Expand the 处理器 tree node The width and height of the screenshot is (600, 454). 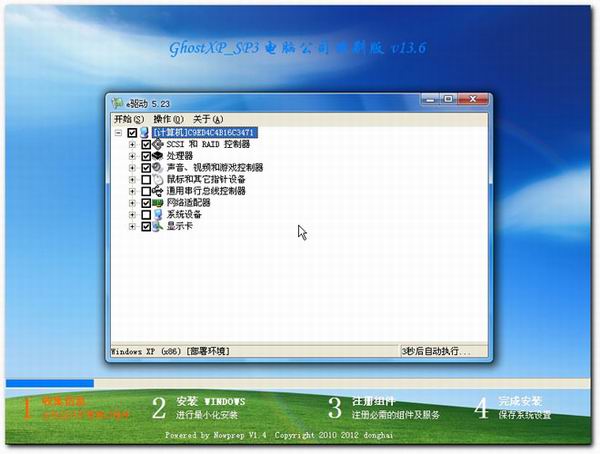pos(132,156)
